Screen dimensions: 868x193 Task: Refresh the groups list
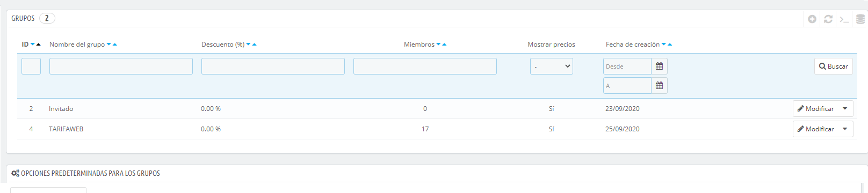click(828, 19)
